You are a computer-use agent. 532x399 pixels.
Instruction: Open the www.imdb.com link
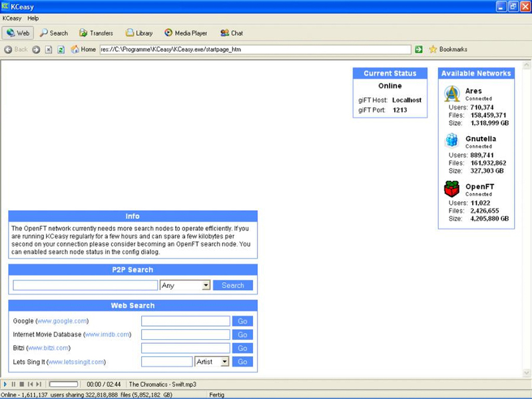click(107, 334)
